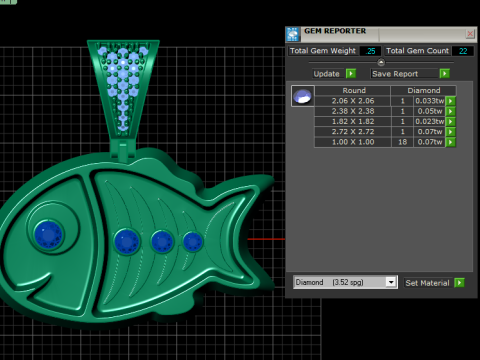
Task: Click the 0.05tw weight cell
Action: [429, 111]
